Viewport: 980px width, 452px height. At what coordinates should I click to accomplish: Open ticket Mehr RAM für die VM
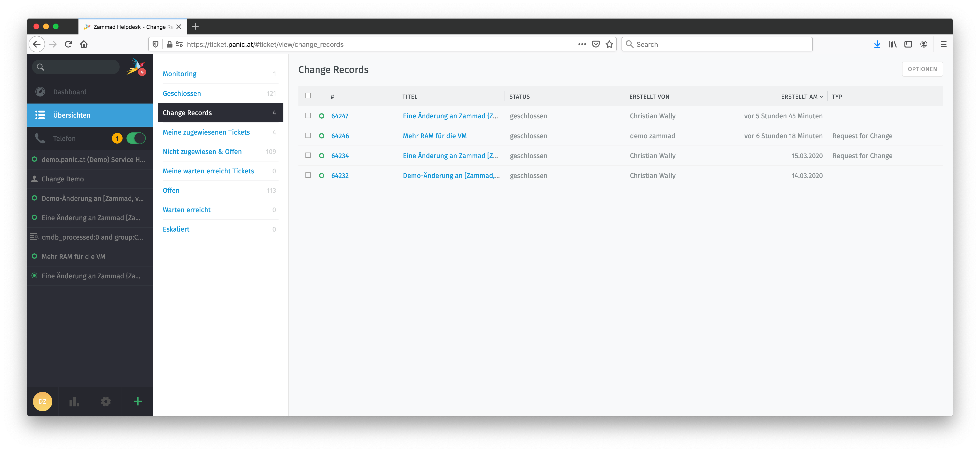click(435, 136)
